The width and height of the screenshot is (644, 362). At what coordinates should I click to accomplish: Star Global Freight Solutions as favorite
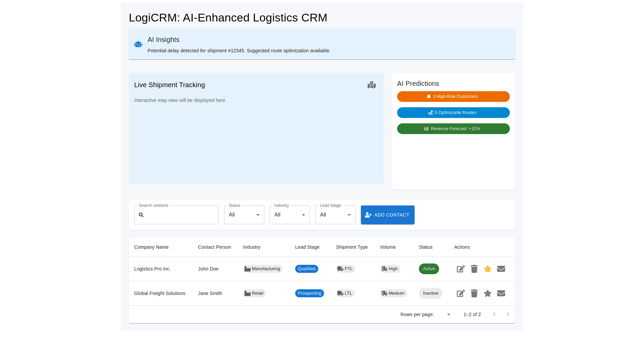(487, 293)
